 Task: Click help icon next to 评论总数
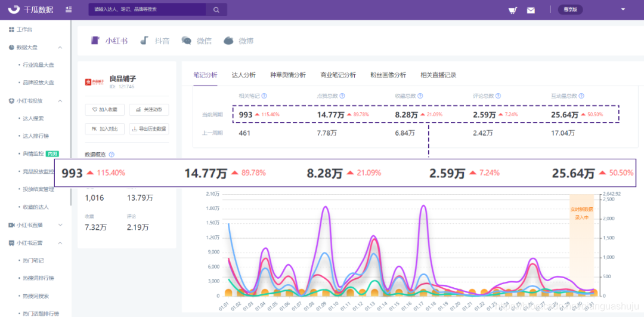(498, 96)
